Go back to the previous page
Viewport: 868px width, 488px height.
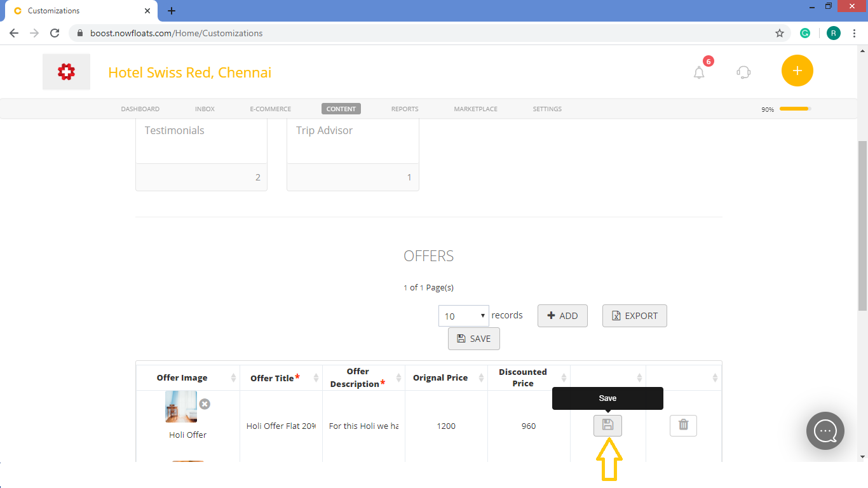click(x=14, y=33)
